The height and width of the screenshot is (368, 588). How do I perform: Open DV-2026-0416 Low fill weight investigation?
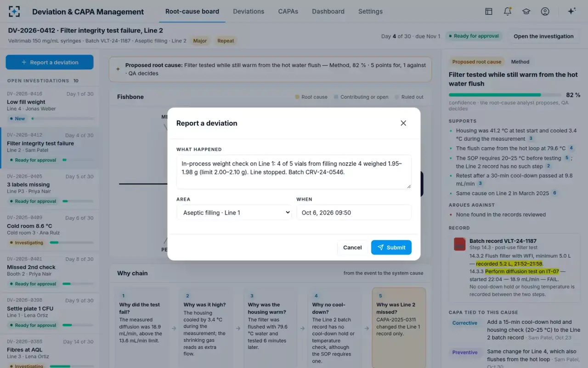coord(50,107)
